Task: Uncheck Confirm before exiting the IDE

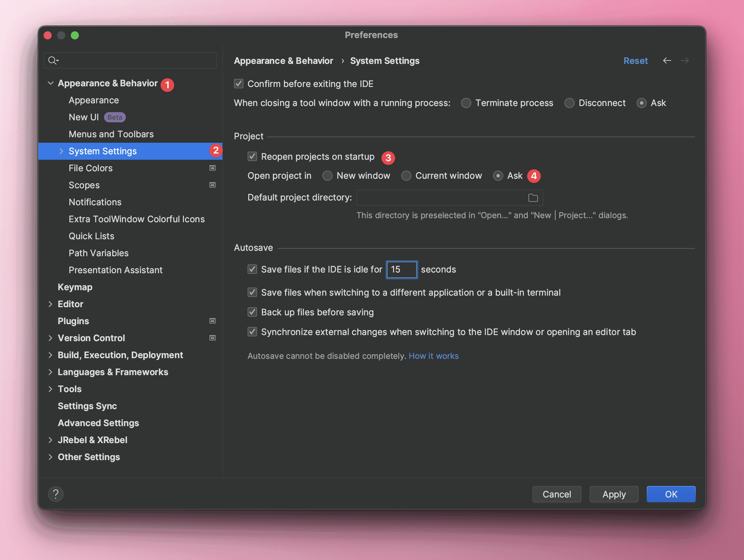Action: click(x=239, y=84)
